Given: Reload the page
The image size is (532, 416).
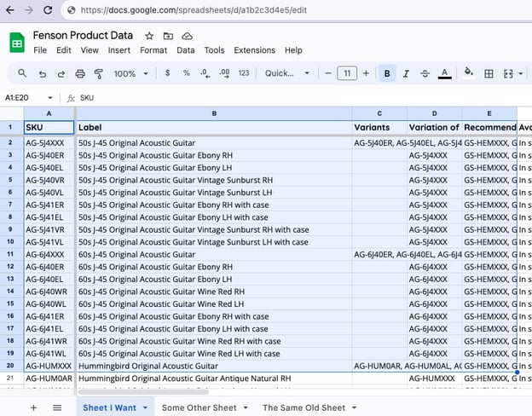Looking at the screenshot, I should [x=48, y=10].
